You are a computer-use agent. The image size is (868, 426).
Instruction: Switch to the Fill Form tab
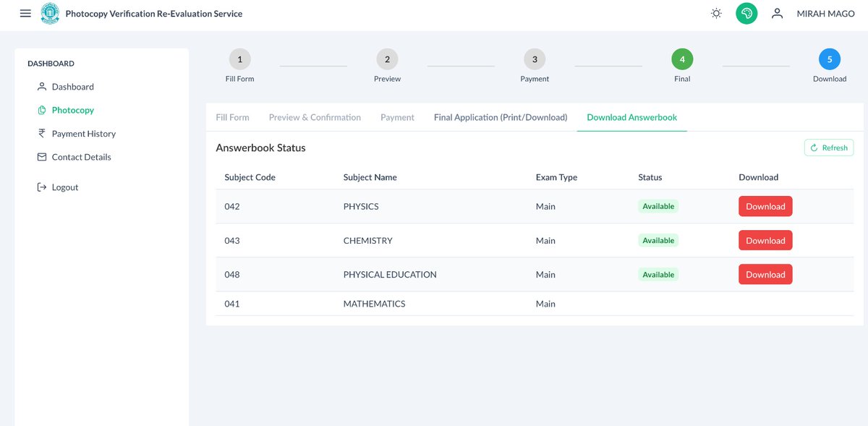pyautogui.click(x=232, y=117)
